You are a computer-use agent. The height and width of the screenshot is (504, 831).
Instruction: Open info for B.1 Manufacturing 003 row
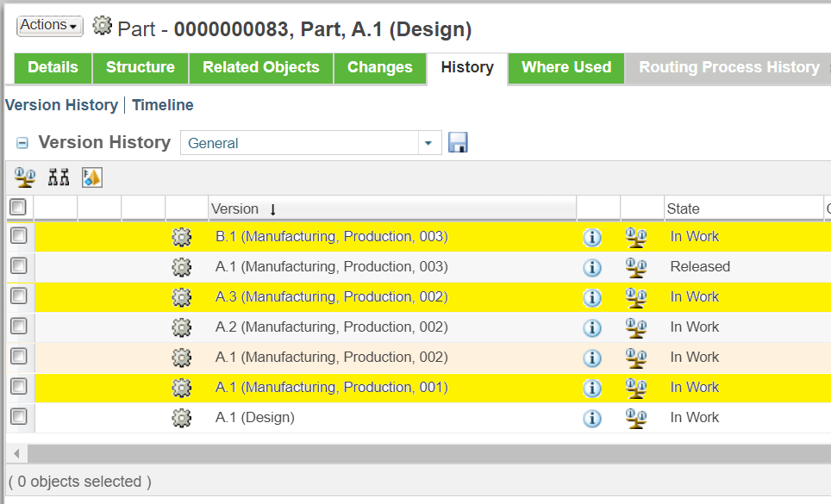(592, 237)
